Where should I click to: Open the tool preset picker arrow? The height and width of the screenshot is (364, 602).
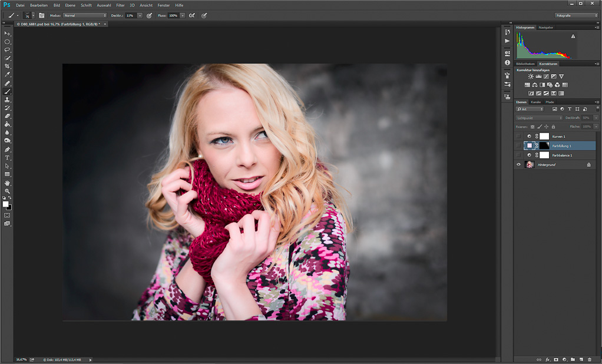(x=18, y=16)
